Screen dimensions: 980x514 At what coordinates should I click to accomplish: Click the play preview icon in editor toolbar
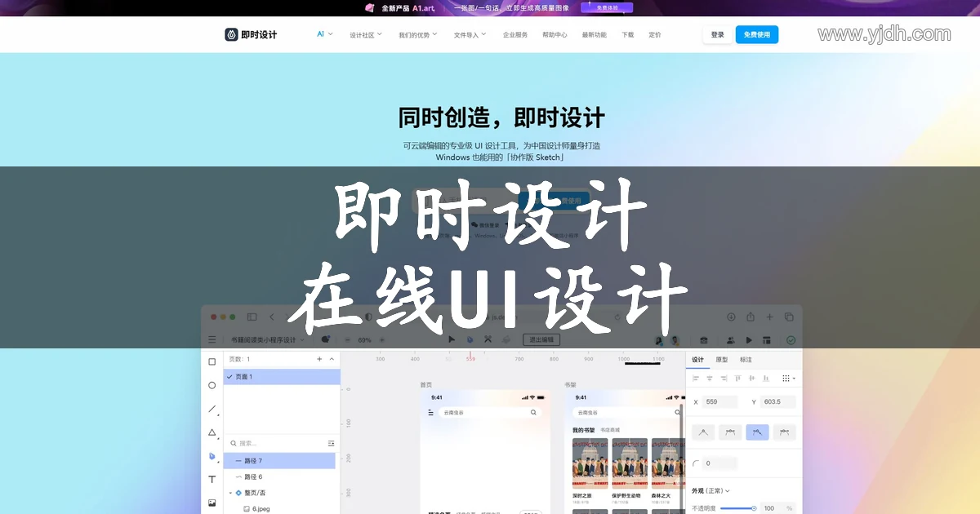(x=749, y=340)
